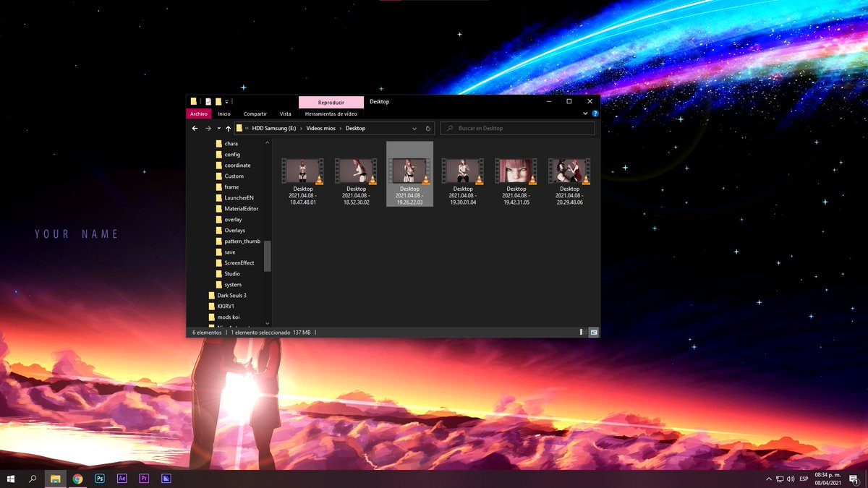
Task: Go up one folder level arrow
Action: (x=229, y=128)
